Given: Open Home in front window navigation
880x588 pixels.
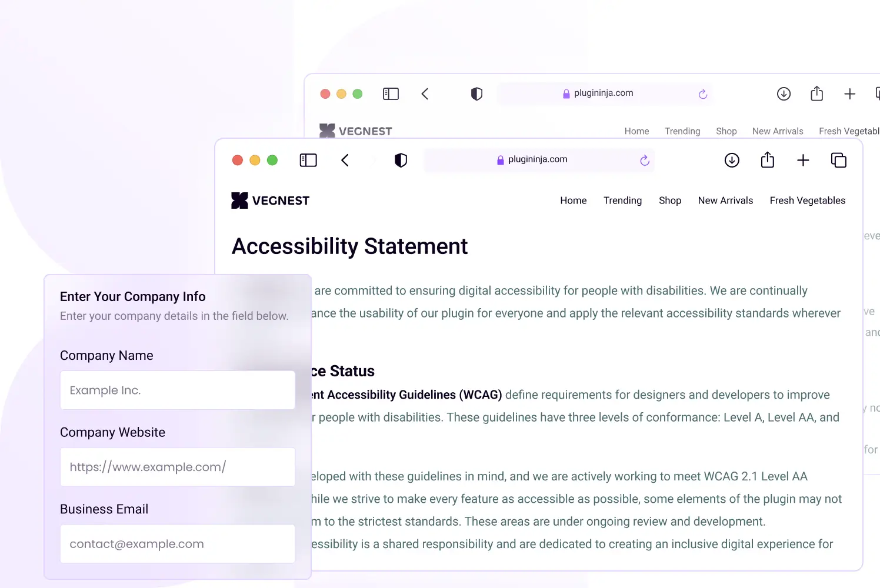Looking at the screenshot, I should (x=574, y=201).
